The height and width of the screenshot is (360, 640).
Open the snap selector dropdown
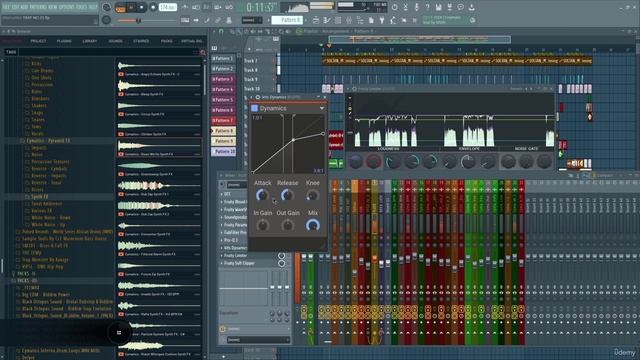[x=251, y=20]
